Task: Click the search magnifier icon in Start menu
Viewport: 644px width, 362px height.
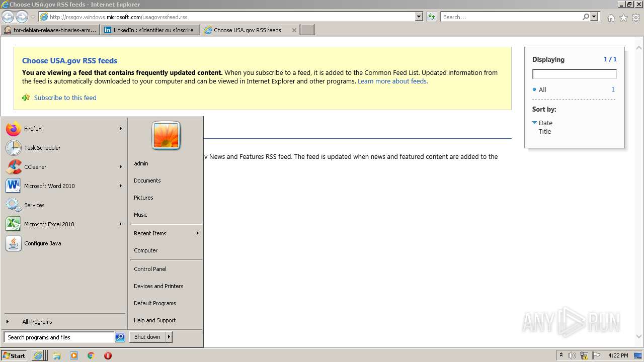Action: click(x=120, y=337)
